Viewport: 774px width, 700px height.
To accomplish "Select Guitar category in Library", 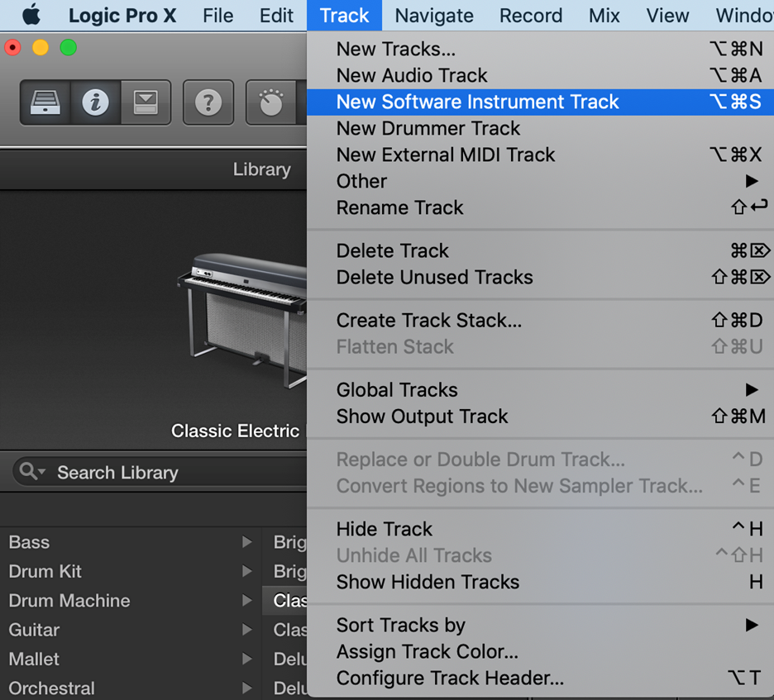I will click(x=131, y=630).
